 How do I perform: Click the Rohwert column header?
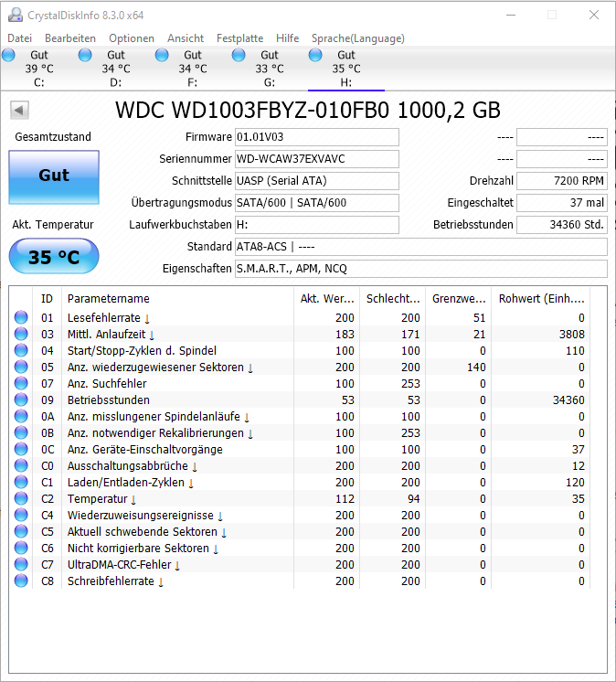(541, 298)
